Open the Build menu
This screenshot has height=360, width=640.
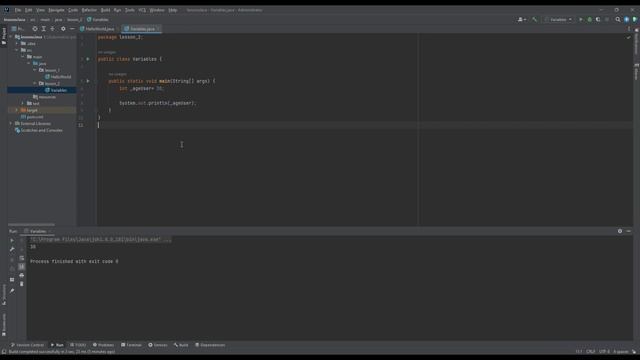[105, 10]
